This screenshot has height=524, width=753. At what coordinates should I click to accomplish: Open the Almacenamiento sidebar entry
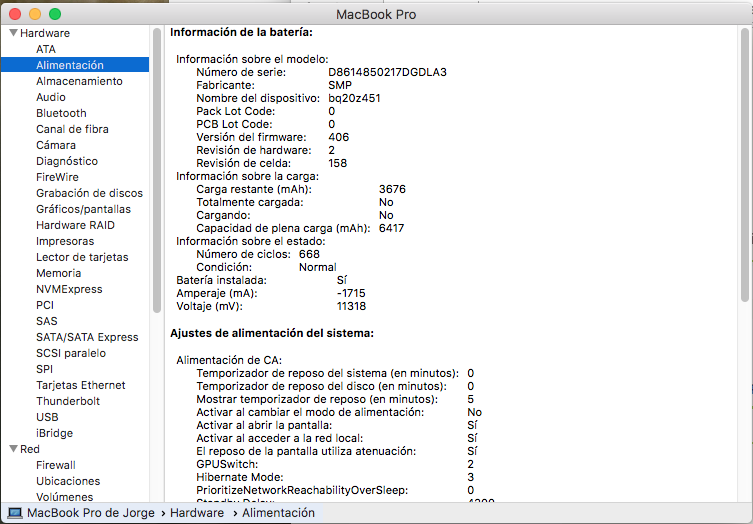point(79,81)
